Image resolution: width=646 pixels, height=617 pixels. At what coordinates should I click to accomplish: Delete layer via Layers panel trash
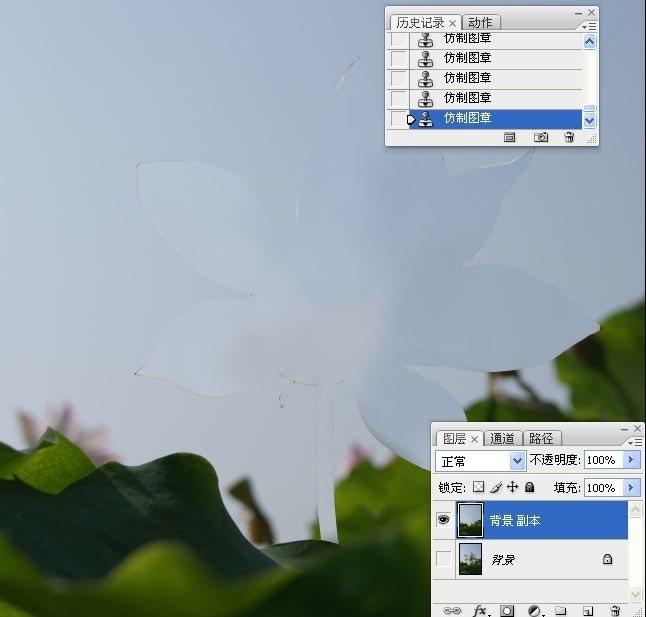coord(615,610)
